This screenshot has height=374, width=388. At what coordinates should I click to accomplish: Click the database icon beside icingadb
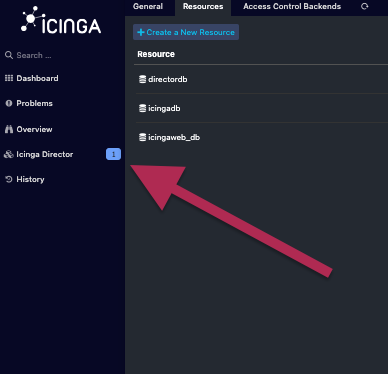(x=142, y=108)
